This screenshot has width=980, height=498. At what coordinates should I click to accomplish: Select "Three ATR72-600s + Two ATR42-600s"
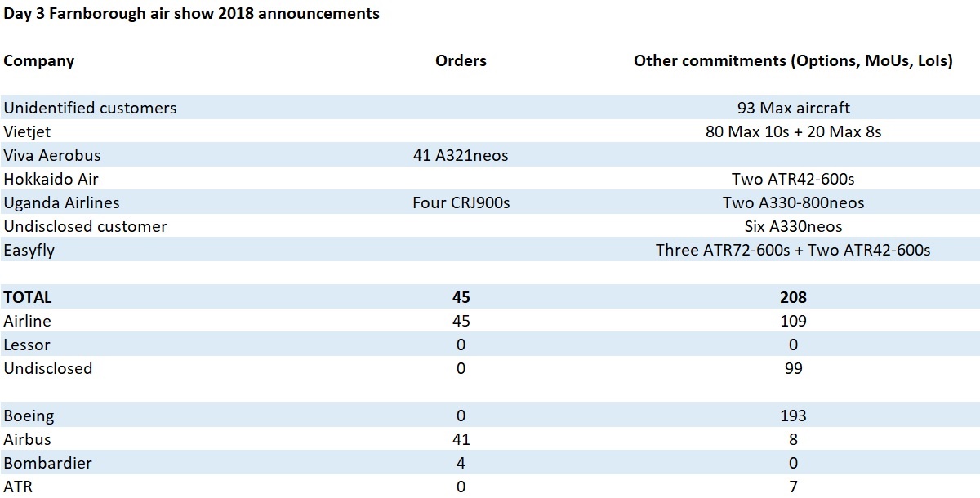point(793,250)
